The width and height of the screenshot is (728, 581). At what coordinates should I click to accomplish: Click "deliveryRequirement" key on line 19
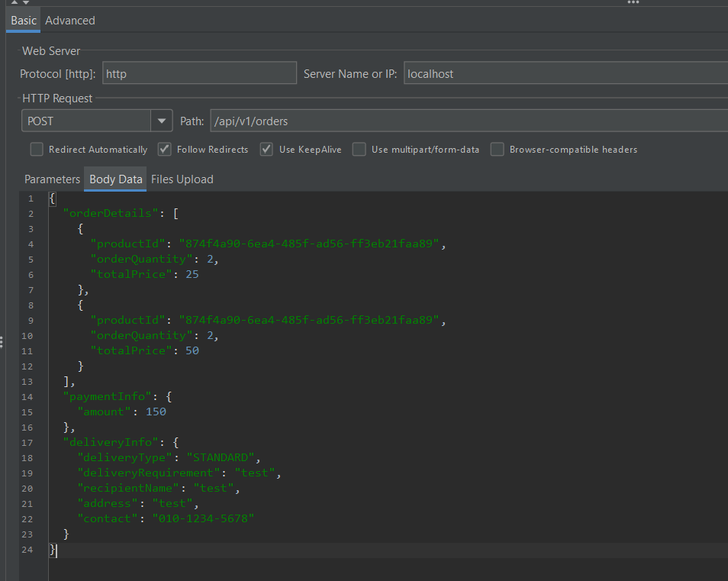pos(149,473)
